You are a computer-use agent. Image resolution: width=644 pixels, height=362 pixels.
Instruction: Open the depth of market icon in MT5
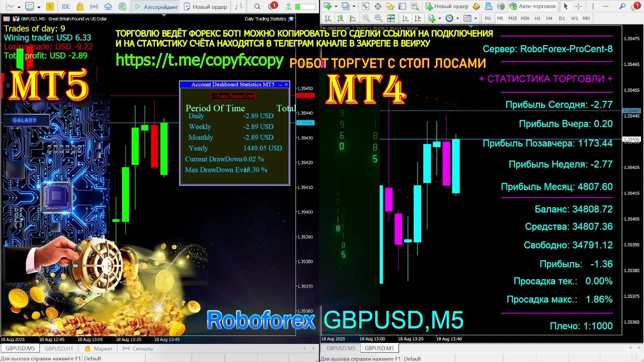pyautogui.click(x=239, y=7)
